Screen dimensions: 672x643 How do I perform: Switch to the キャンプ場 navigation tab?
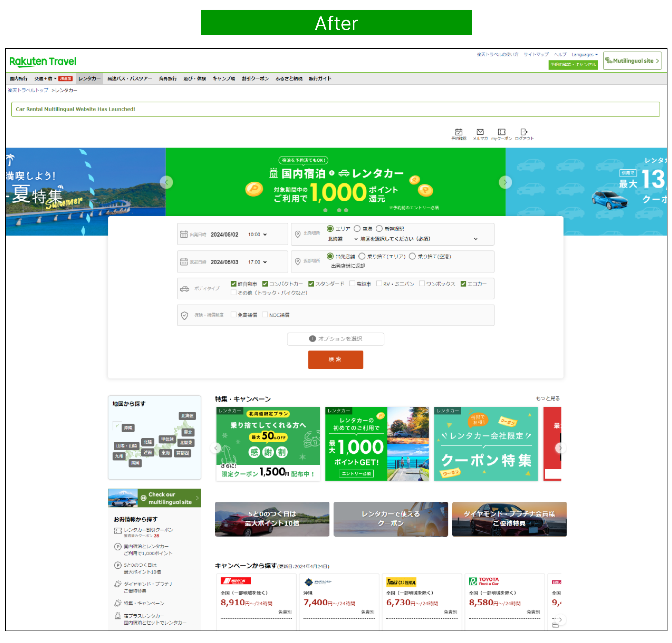click(223, 79)
